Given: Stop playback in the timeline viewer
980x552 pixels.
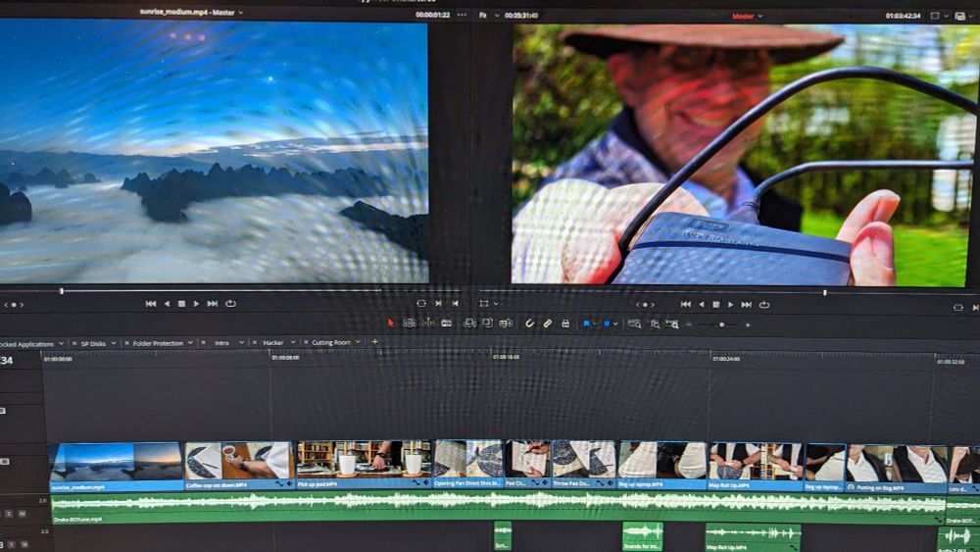Looking at the screenshot, I should [x=716, y=305].
